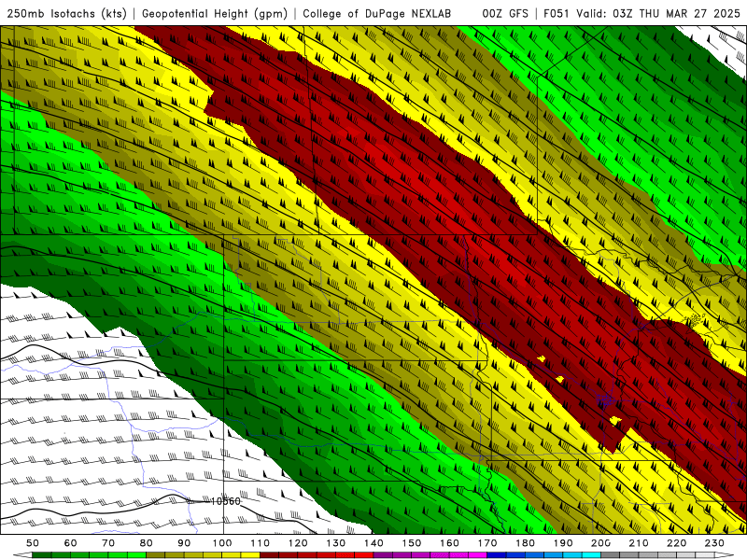Screen dimensions: 747x560
Task: Click the 220 knot value on the legend
Action: coord(676,543)
